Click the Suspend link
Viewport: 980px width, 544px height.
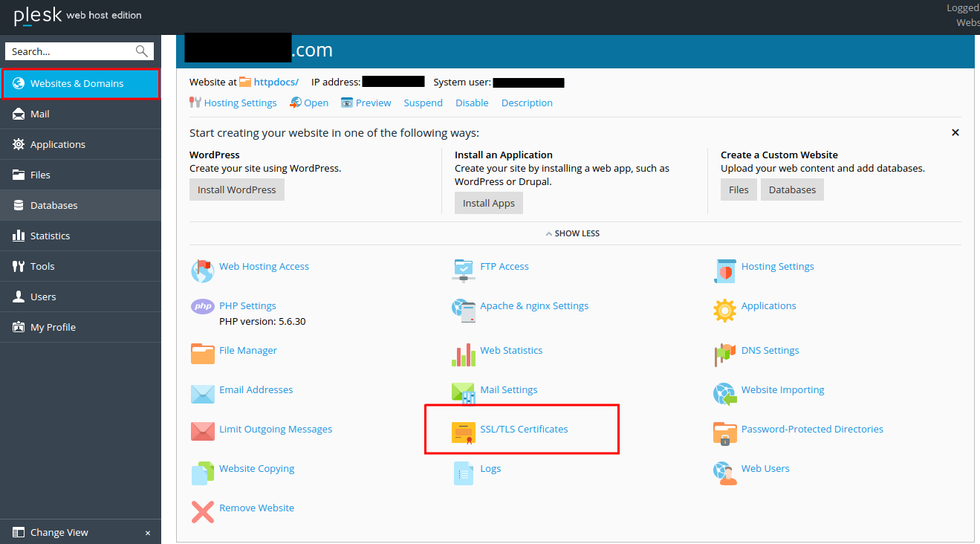423,103
